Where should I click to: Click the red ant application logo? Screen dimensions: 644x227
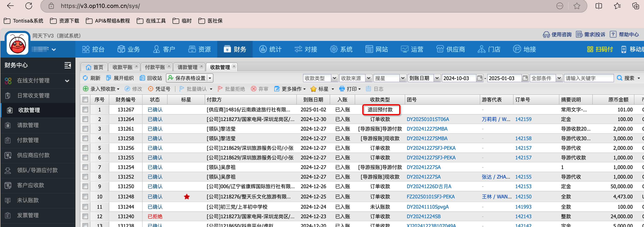18,43
